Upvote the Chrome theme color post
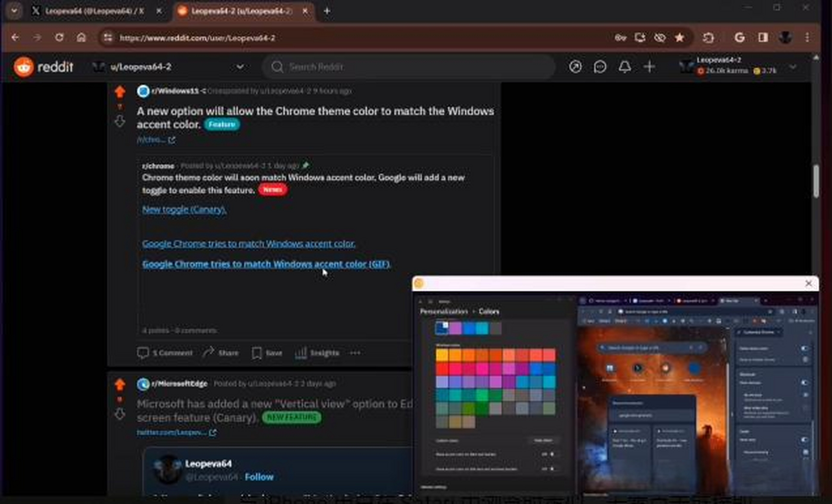This screenshot has width=832, height=504. coord(120,92)
